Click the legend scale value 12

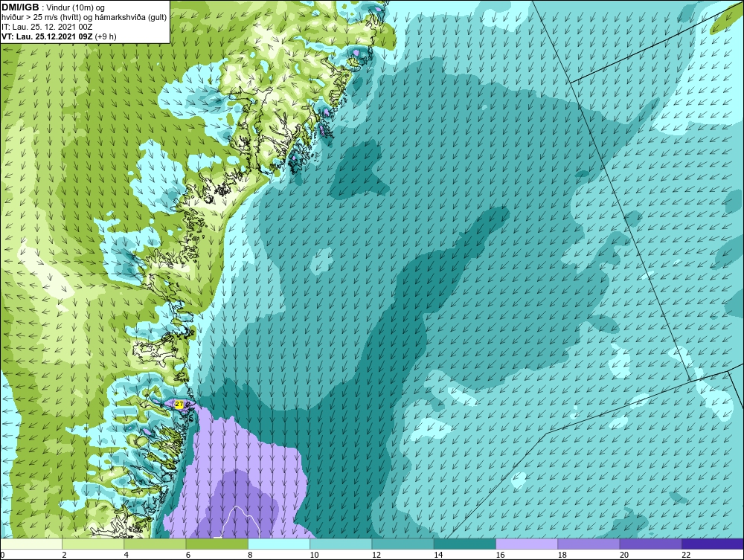[376, 556]
